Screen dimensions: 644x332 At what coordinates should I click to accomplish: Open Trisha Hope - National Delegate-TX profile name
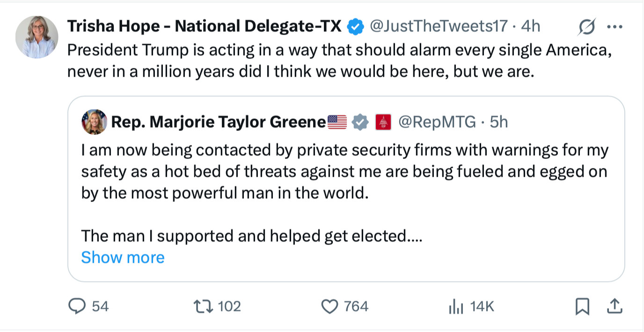(x=205, y=27)
